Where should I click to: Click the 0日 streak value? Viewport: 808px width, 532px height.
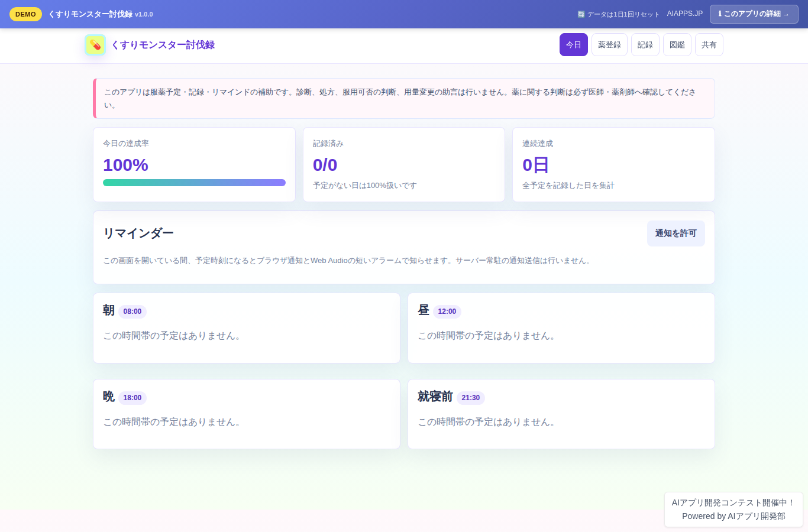click(x=535, y=165)
